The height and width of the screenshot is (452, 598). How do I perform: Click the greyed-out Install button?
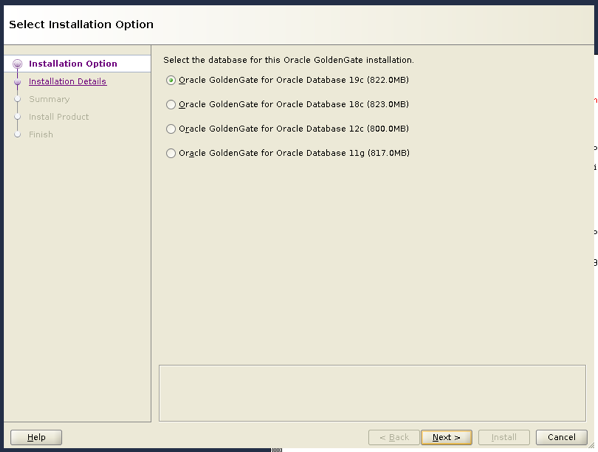click(x=504, y=437)
